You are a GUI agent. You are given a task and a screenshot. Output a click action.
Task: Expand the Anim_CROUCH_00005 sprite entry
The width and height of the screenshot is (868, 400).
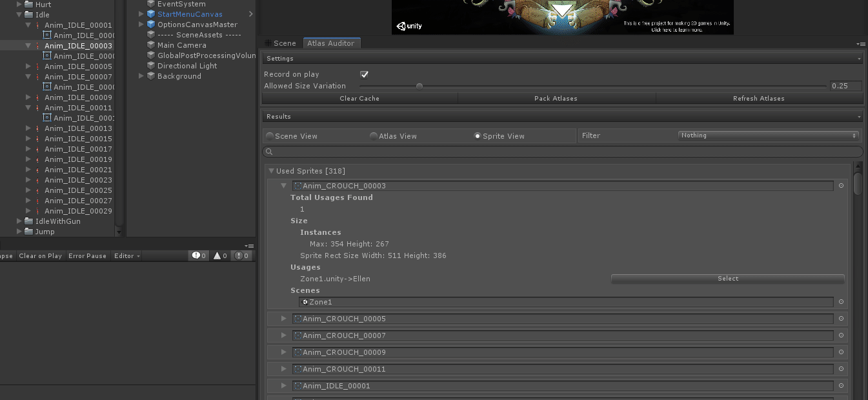pos(283,319)
